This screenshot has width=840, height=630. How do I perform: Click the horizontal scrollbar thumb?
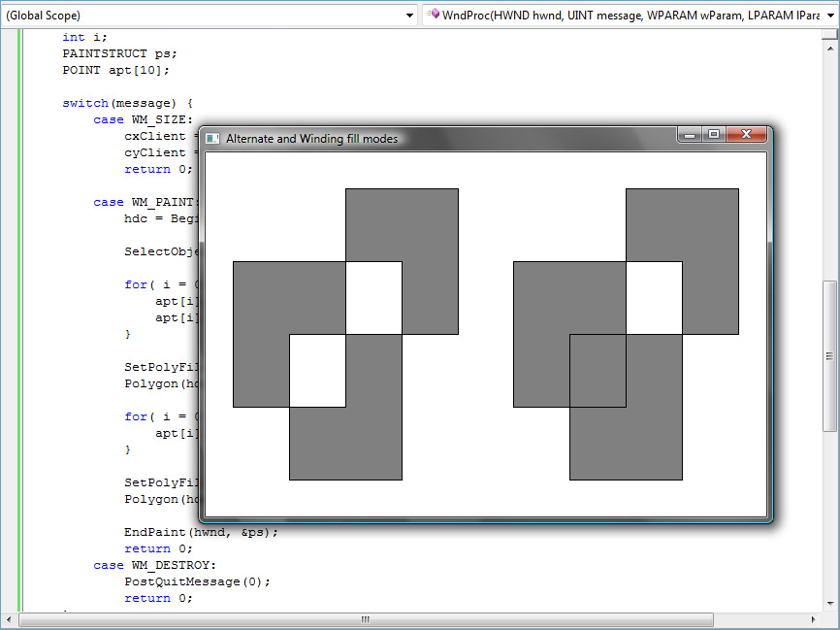tap(366, 620)
